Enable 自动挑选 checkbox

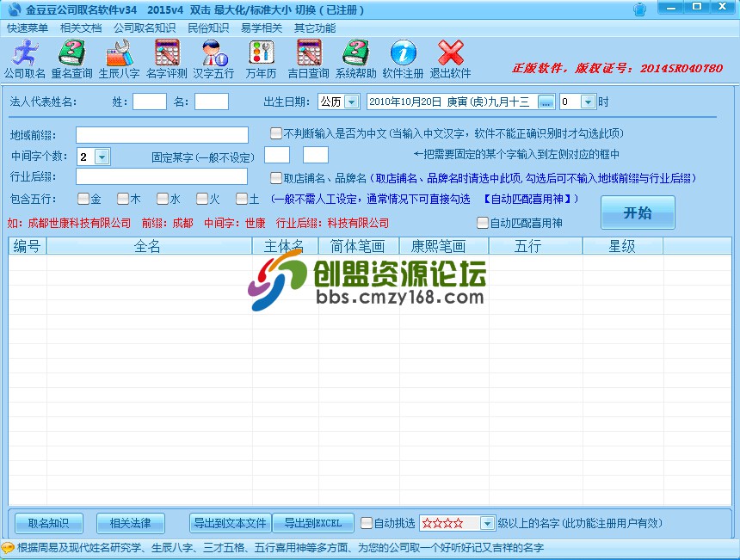click(367, 523)
